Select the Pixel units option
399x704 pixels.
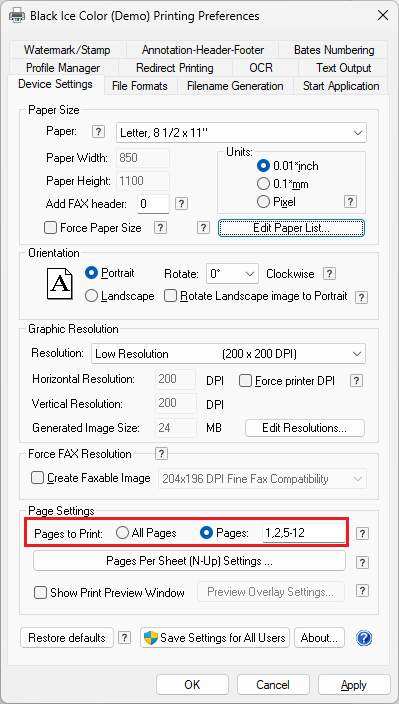coord(263,202)
